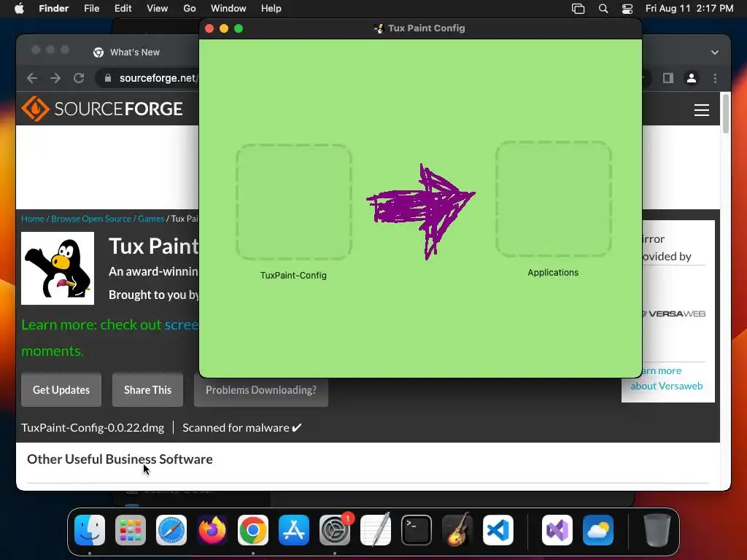
Task: Click the Stage Manager icon in menu bar
Action: pyautogui.click(x=578, y=9)
